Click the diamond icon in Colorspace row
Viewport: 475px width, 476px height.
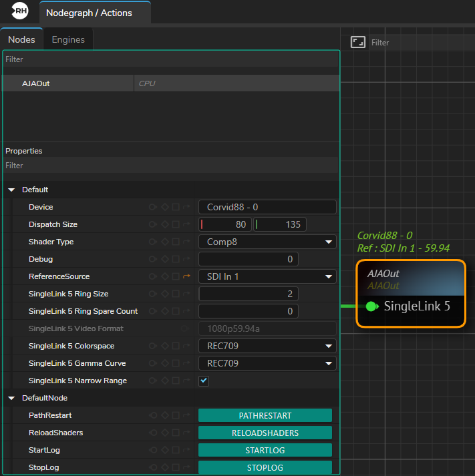(165, 346)
